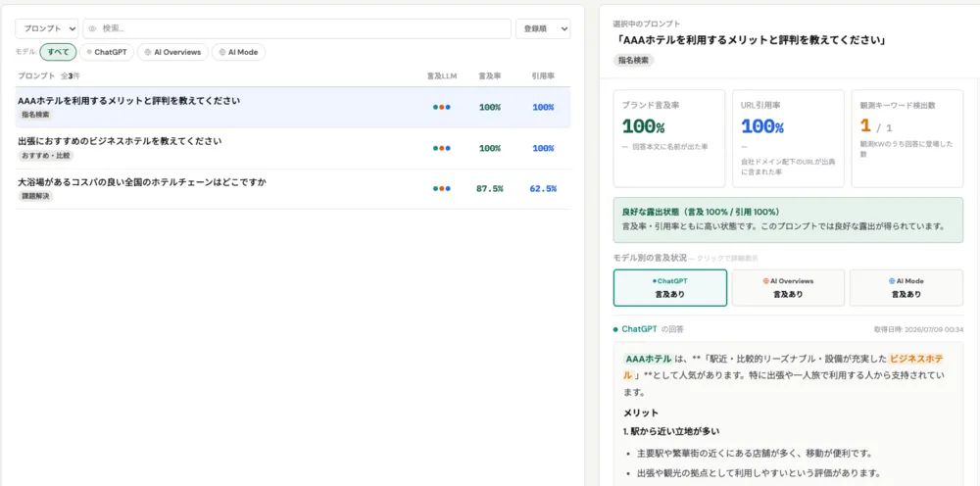The width and height of the screenshot is (980, 486).
Task: Click the おすすめ・比較 tag
Action: (x=46, y=156)
